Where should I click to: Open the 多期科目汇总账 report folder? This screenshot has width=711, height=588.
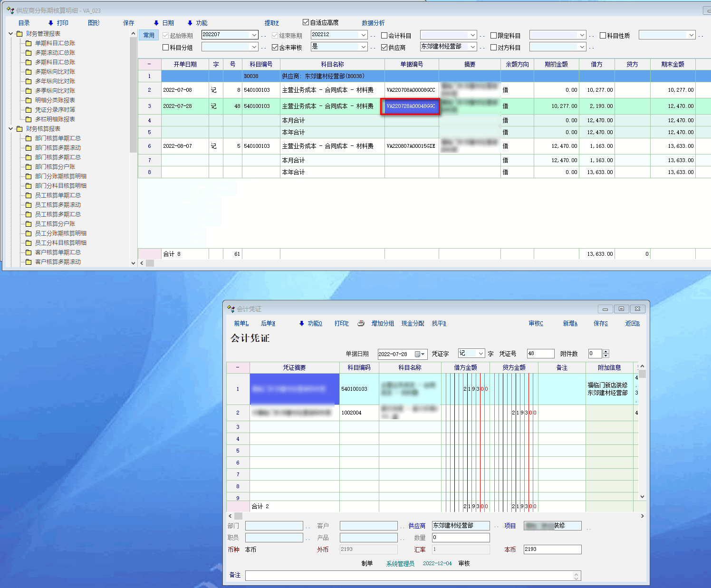pyautogui.click(x=55, y=62)
